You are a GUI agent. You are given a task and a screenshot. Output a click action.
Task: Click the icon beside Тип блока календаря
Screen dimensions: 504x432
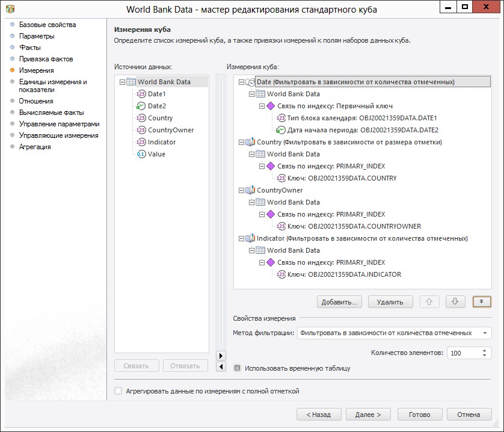pyautogui.click(x=281, y=118)
